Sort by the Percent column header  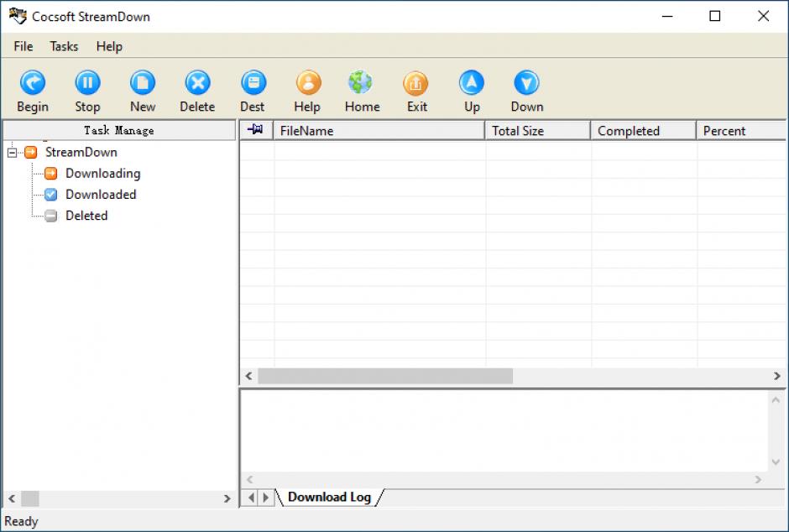click(x=741, y=131)
